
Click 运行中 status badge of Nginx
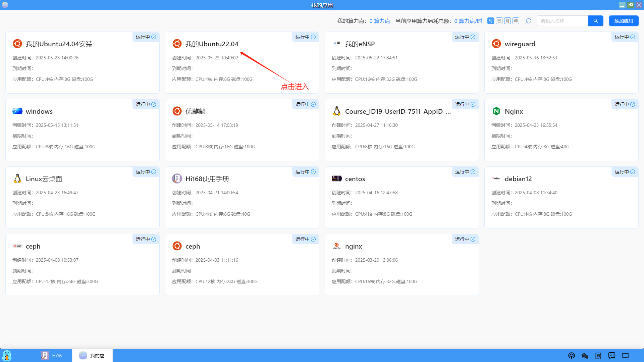pos(625,104)
